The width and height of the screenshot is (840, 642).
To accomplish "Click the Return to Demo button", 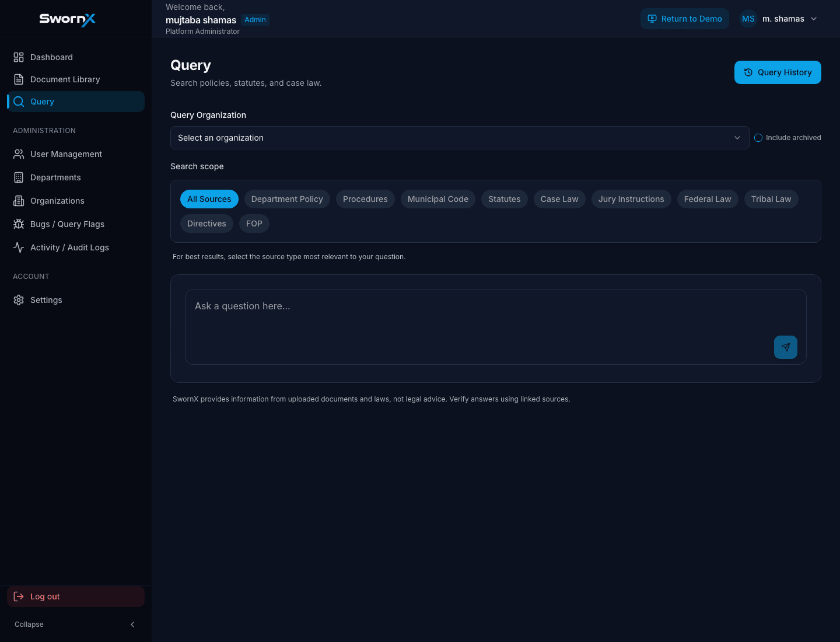I will point(685,19).
